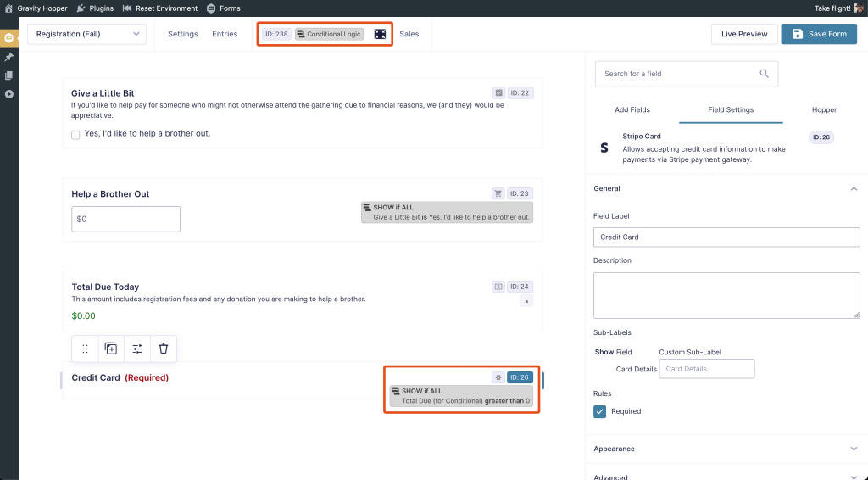Open the Gravity Hopper home link
The width and height of the screenshot is (868, 480).
36,8
